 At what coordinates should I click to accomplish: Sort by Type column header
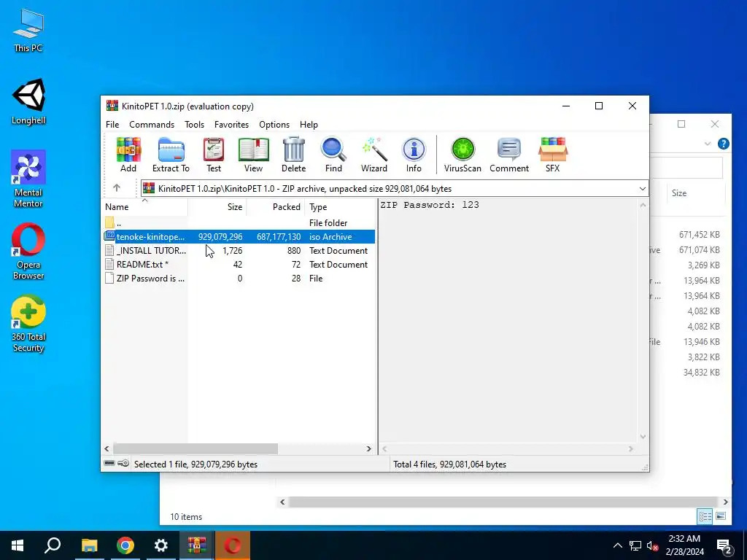tap(340, 206)
